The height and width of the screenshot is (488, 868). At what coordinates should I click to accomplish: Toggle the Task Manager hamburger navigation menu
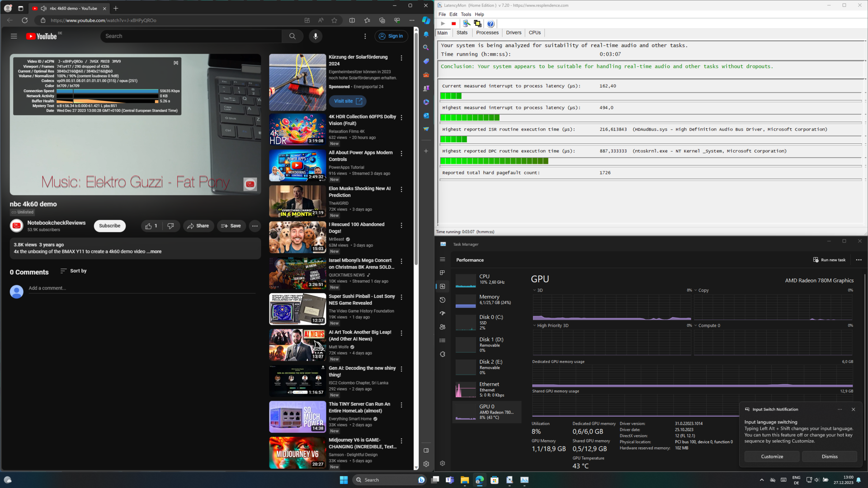443,259
